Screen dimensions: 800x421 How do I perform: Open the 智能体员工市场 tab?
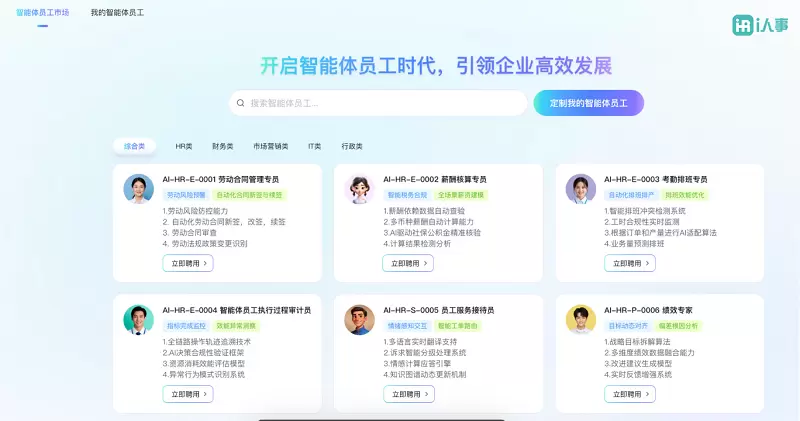[43, 13]
